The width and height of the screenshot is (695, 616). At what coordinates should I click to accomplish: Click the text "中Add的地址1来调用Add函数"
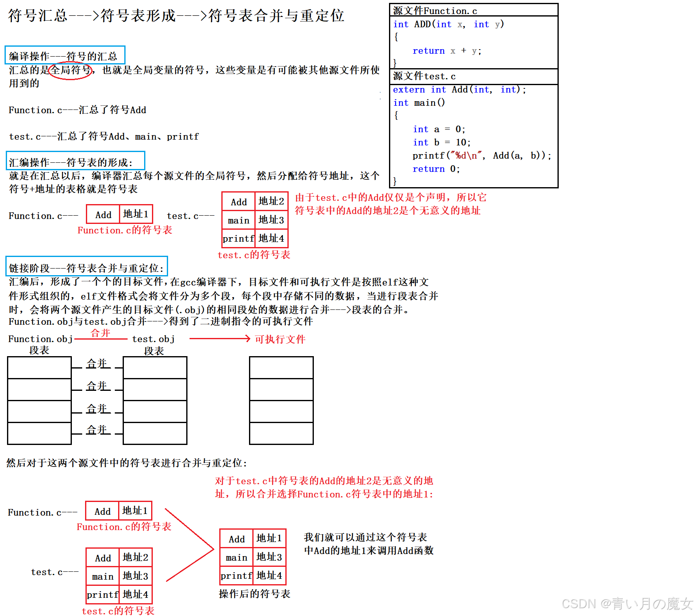point(369,551)
